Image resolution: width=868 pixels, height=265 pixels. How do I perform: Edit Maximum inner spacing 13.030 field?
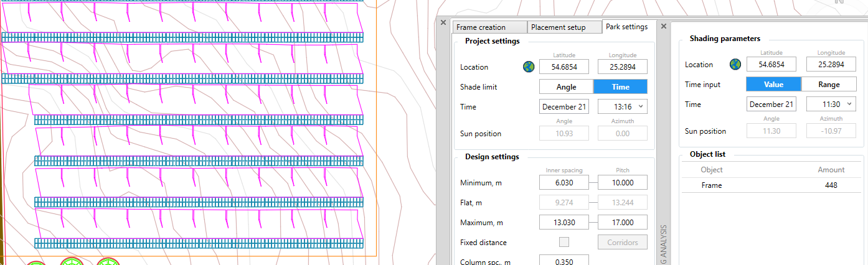(564, 222)
